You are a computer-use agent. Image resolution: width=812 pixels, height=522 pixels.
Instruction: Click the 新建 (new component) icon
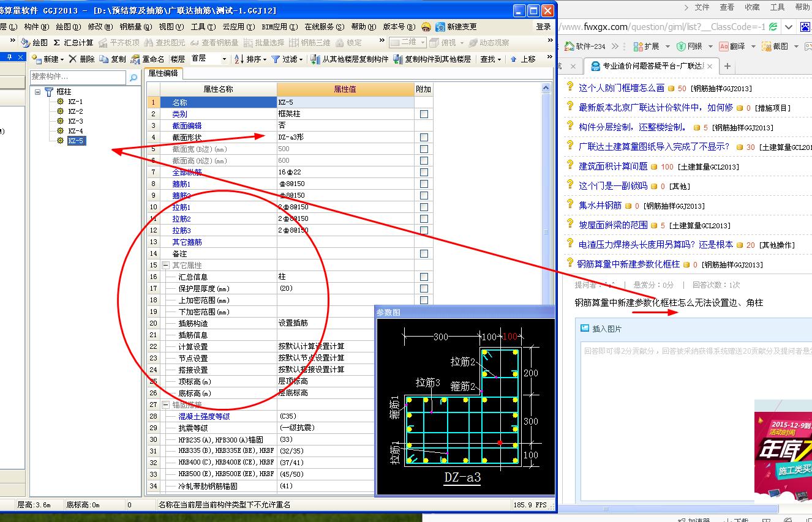click(x=36, y=59)
